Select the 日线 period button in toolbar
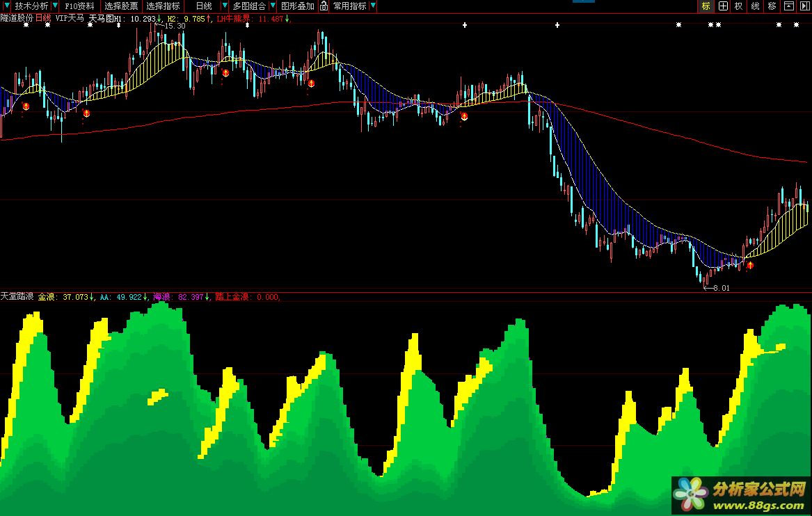 pos(204,6)
